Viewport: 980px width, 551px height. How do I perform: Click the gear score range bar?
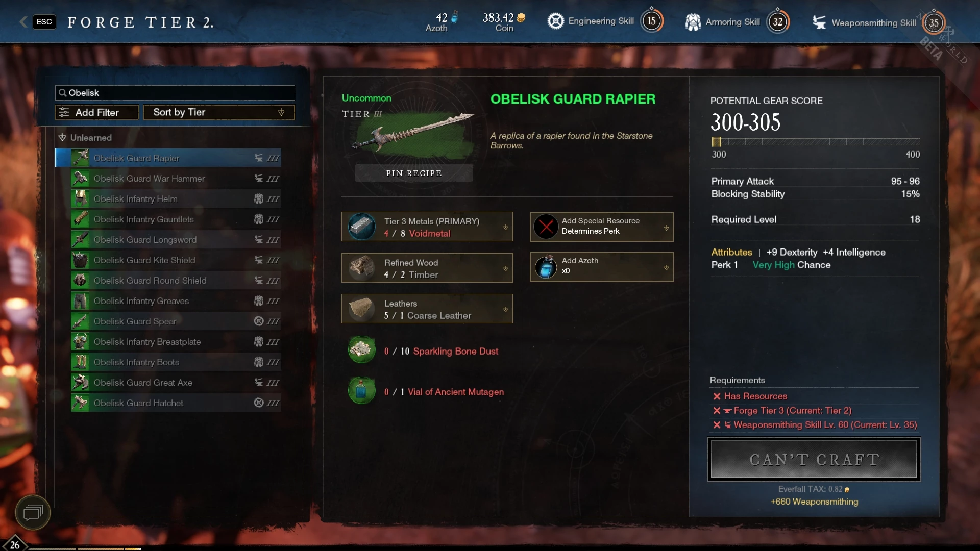pyautogui.click(x=816, y=142)
